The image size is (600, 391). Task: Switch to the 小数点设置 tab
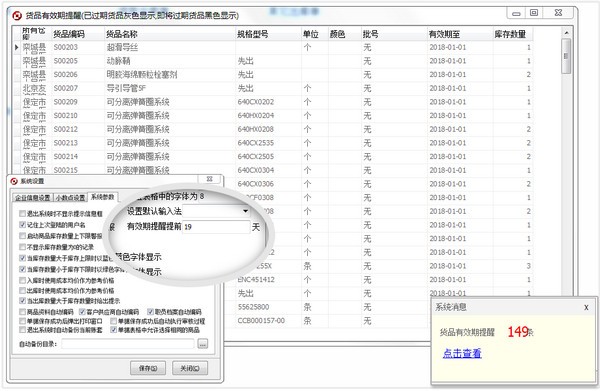coord(70,197)
